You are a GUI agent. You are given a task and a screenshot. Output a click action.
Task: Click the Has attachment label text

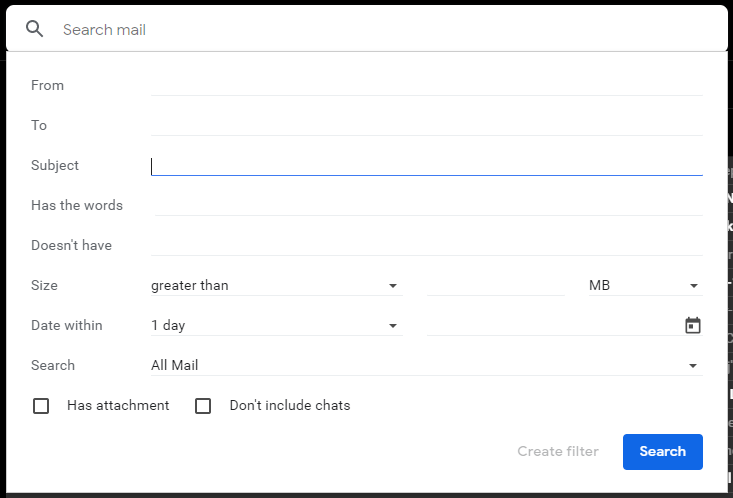point(118,405)
